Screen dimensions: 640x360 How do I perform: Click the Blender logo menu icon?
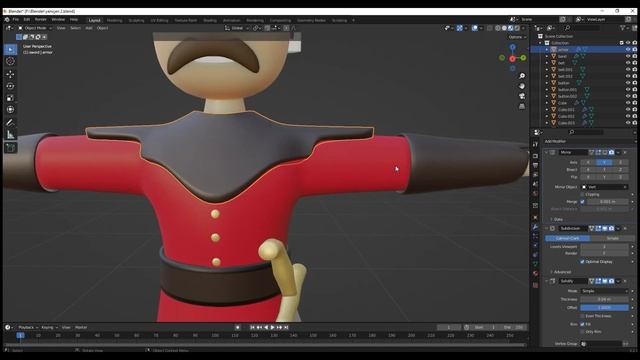pos(7,20)
